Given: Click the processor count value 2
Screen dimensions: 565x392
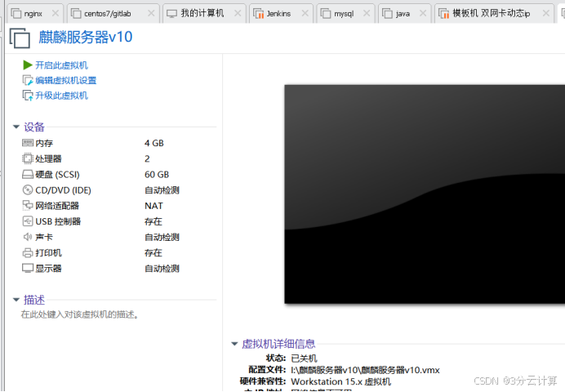Looking at the screenshot, I should 147,159.
